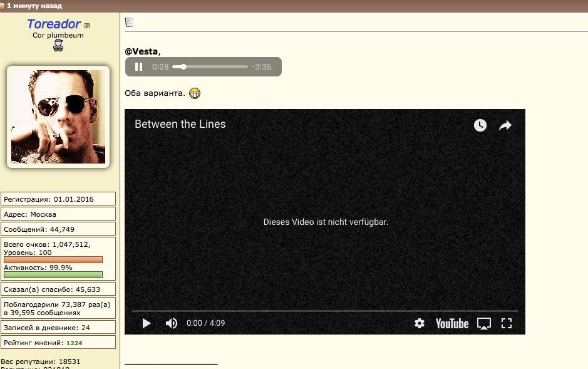Open Toreador's avatar picture
Image resolution: width=588 pixels, height=369 pixels.
coord(58,117)
